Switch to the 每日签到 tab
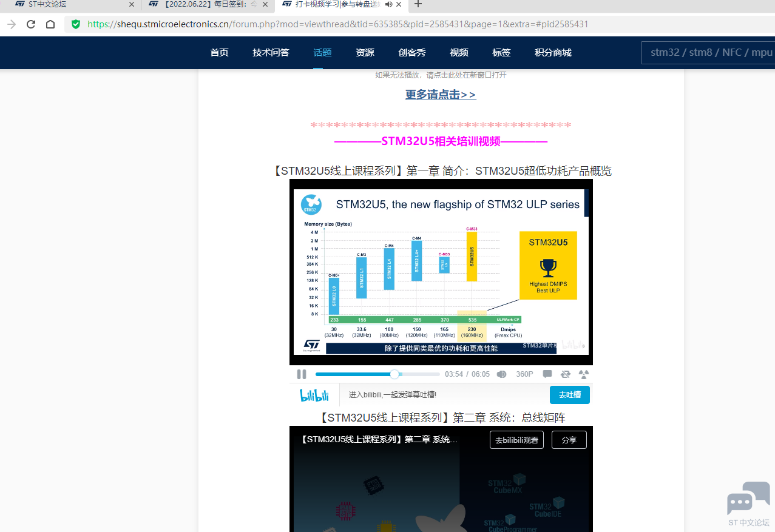 pyautogui.click(x=208, y=4)
